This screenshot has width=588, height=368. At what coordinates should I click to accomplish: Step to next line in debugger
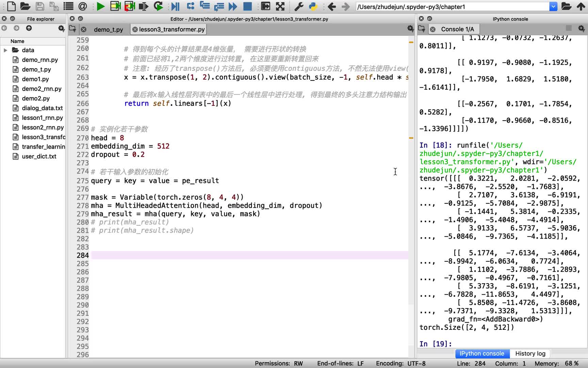(191, 6)
